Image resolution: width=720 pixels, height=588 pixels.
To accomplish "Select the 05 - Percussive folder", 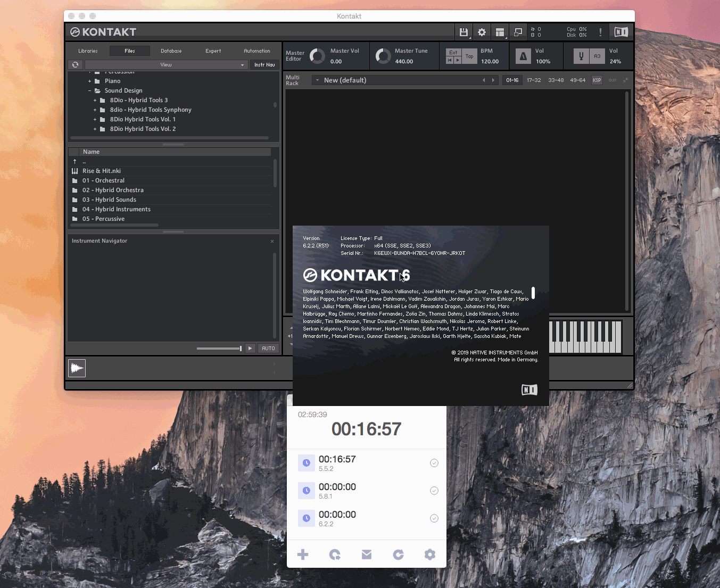I will point(170,219).
